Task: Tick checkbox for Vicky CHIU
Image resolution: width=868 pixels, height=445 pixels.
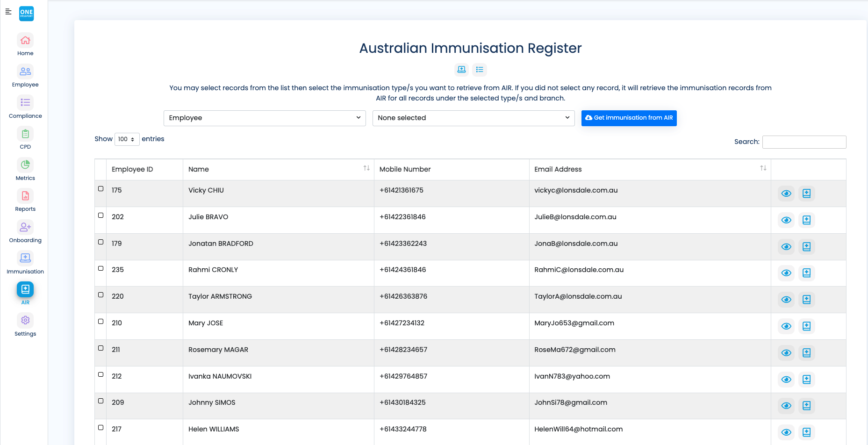Action: tap(100, 189)
